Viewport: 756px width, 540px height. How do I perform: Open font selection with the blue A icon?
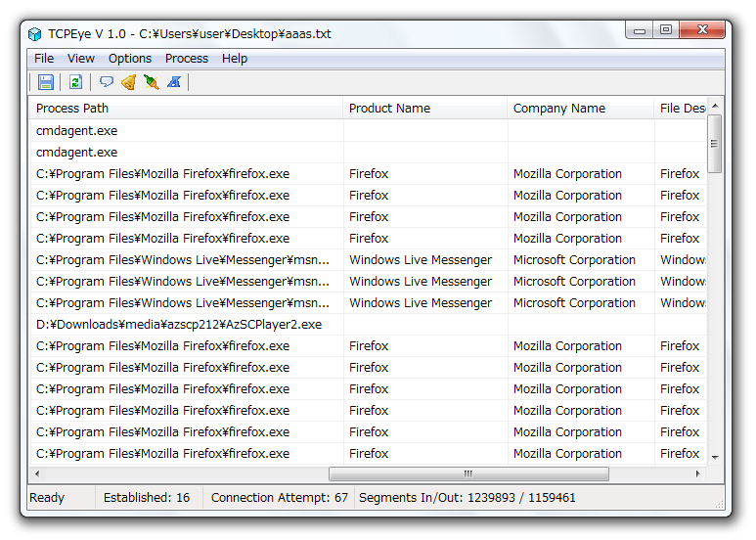click(x=174, y=82)
